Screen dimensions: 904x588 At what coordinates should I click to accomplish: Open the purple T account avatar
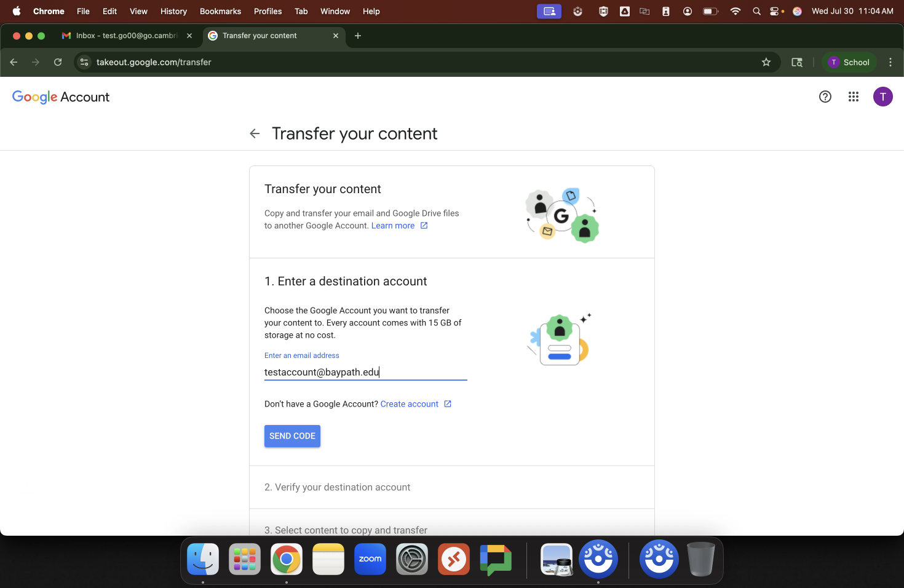pyautogui.click(x=882, y=97)
